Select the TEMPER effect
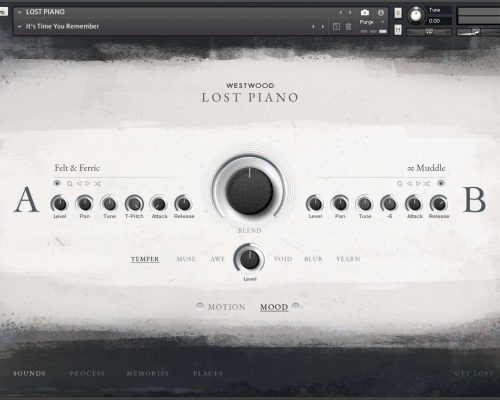Image resolution: width=500 pixels, height=400 pixels. [145, 259]
